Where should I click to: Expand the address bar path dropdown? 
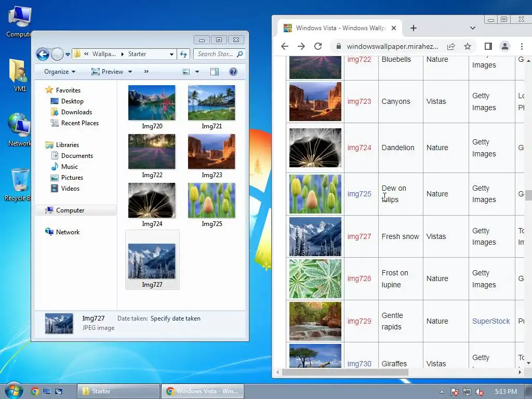click(x=171, y=54)
